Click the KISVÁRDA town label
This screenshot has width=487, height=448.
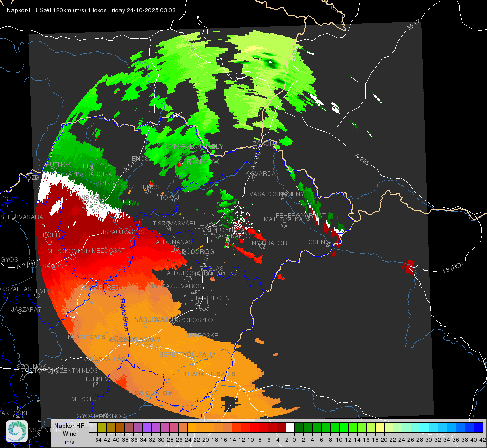tap(260, 173)
